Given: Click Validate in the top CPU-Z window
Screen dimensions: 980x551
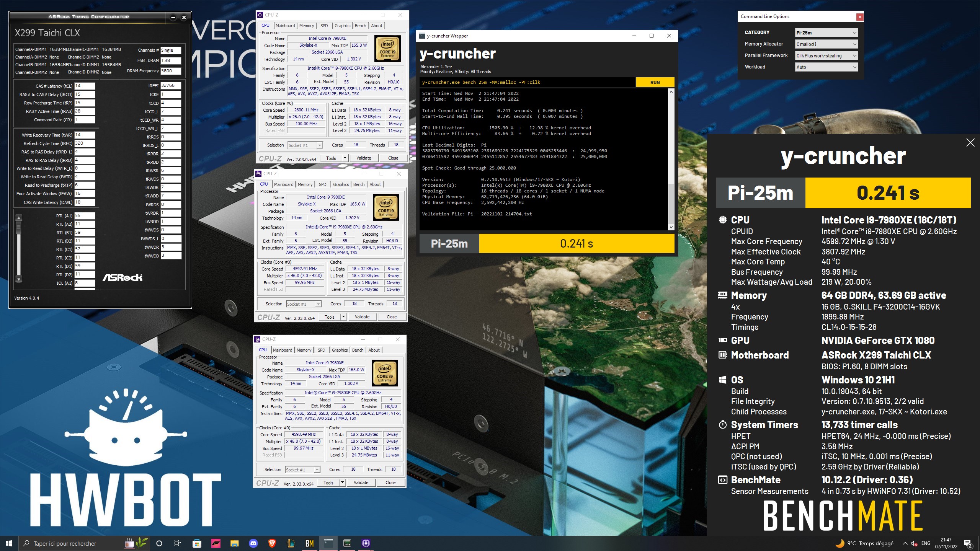Looking at the screenshot, I should 364,158.
